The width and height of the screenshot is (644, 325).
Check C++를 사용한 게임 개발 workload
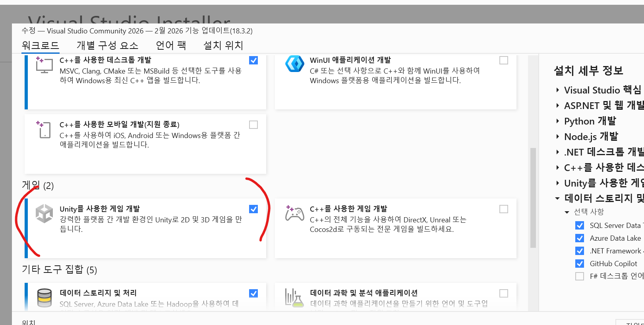(504, 209)
